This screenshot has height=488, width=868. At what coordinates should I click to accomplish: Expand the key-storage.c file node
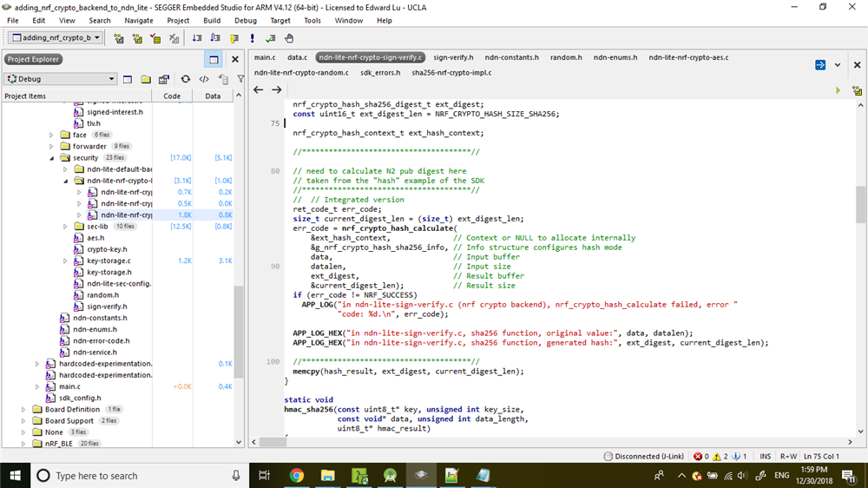point(65,260)
